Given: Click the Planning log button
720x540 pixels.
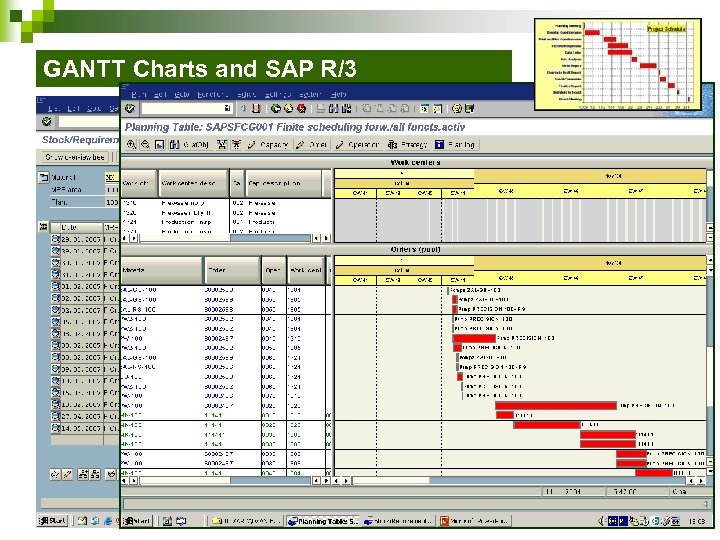Looking at the screenshot, I should (x=456, y=145).
